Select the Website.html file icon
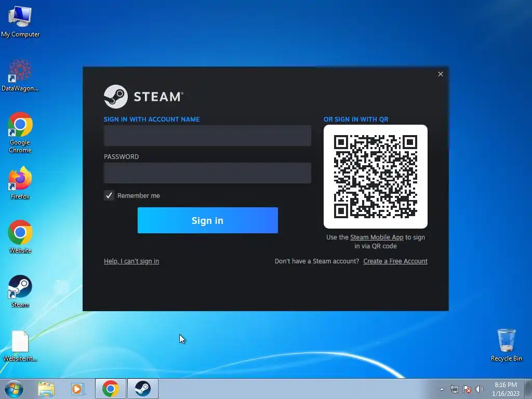 coord(20,346)
